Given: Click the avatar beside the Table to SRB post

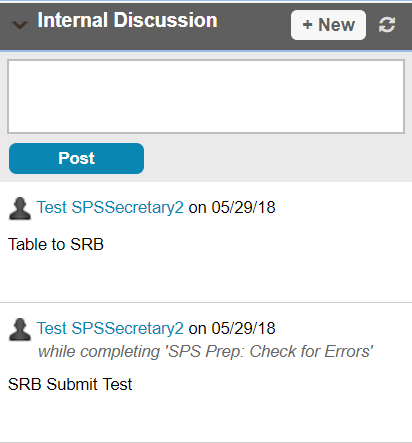Looking at the screenshot, I should (x=20, y=209).
